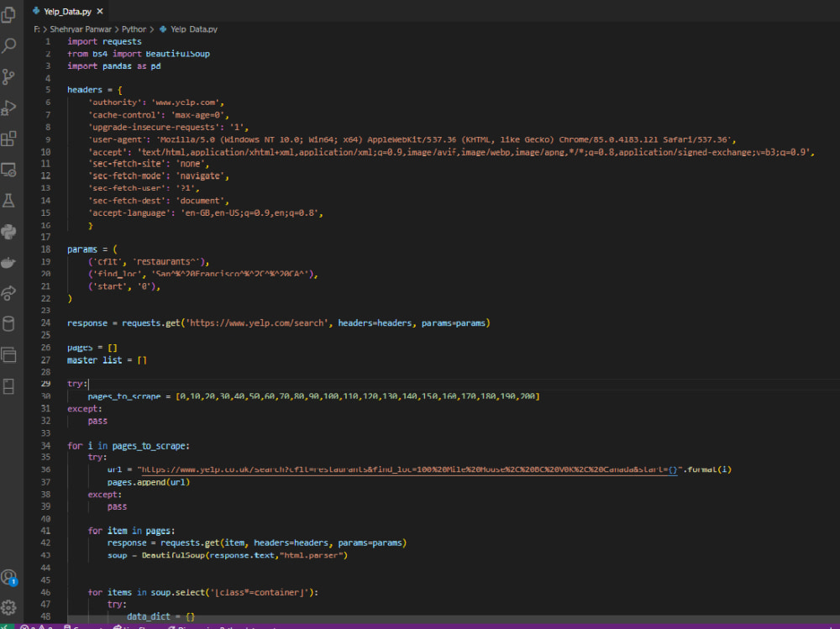
Task: Click 'data_dict = {}' on line 48
Action: (160, 617)
